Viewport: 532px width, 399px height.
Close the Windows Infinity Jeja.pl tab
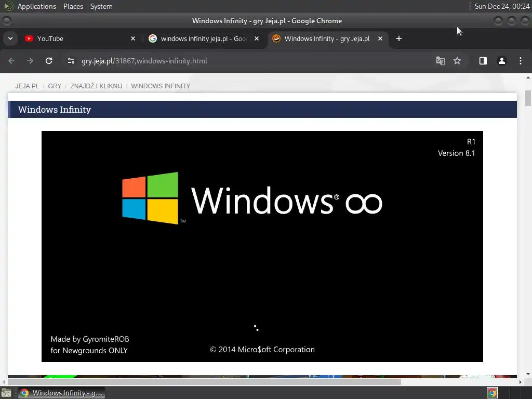380,38
